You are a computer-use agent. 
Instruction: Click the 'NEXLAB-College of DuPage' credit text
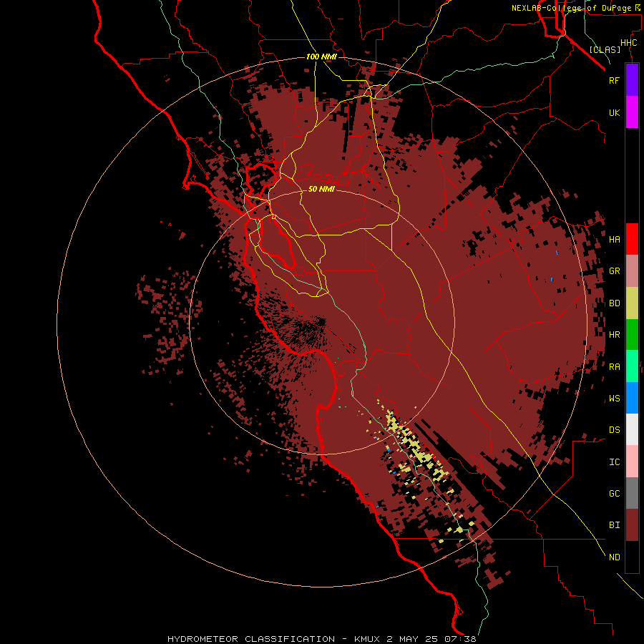point(571,8)
